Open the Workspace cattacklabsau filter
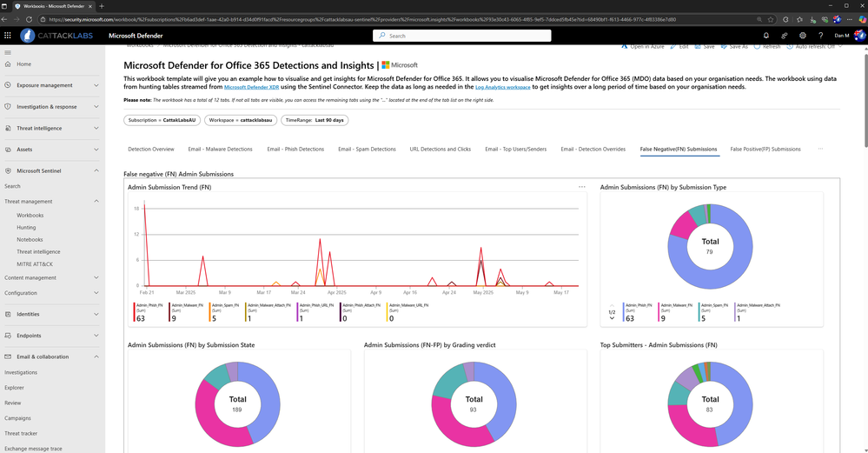The height and width of the screenshot is (453, 868). [241, 120]
